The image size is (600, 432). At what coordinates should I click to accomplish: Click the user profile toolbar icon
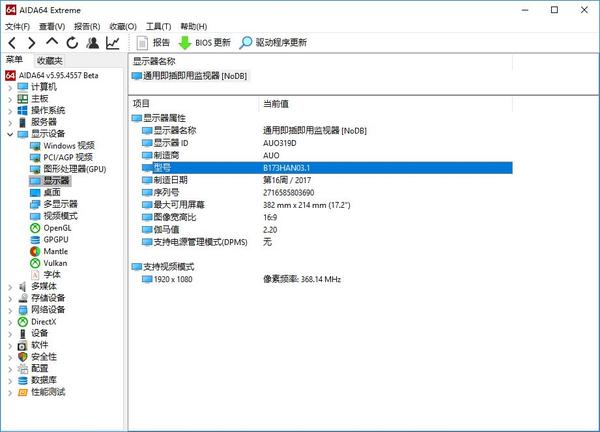click(92, 43)
